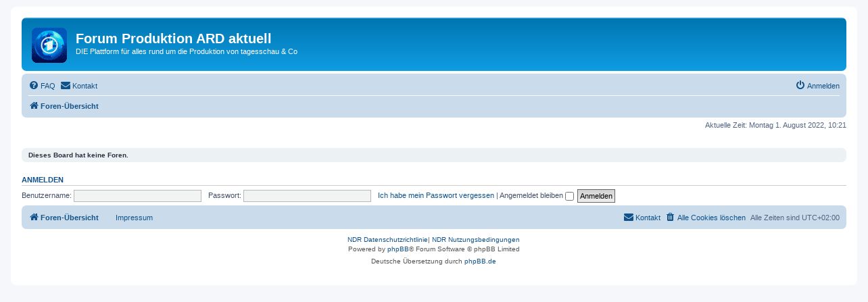868x302 pixels.
Task: Open NDR Nutzungsbedingungen link
Action: pyautogui.click(x=476, y=240)
